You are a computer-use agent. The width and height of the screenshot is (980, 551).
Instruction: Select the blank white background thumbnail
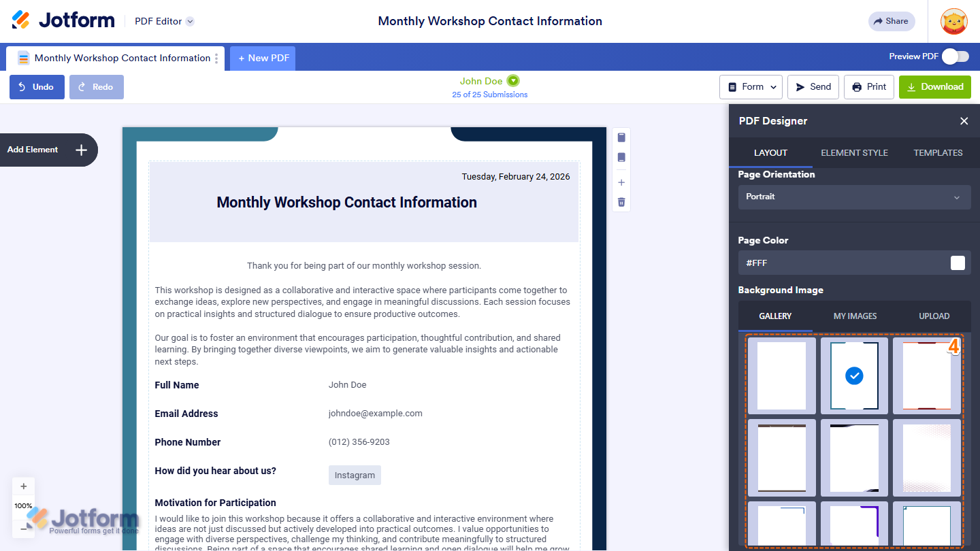coord(781,375)
